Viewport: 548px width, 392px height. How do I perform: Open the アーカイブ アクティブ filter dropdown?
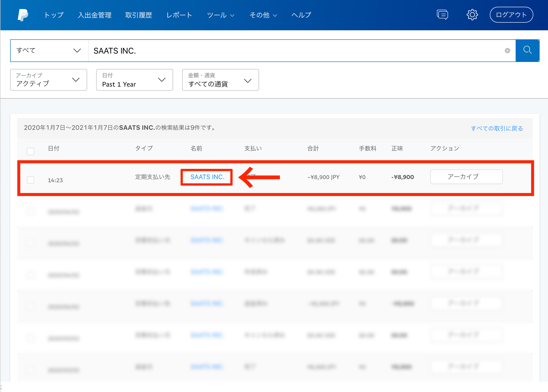pyautogui.click(x=49, y=80)
